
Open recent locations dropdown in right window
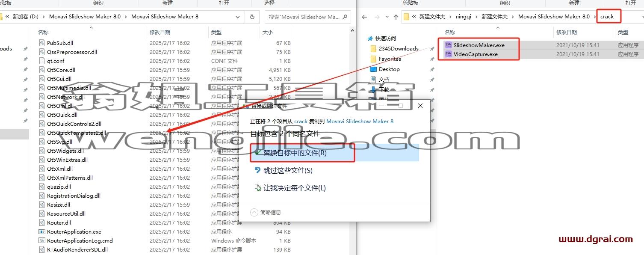tap(387, 17)
